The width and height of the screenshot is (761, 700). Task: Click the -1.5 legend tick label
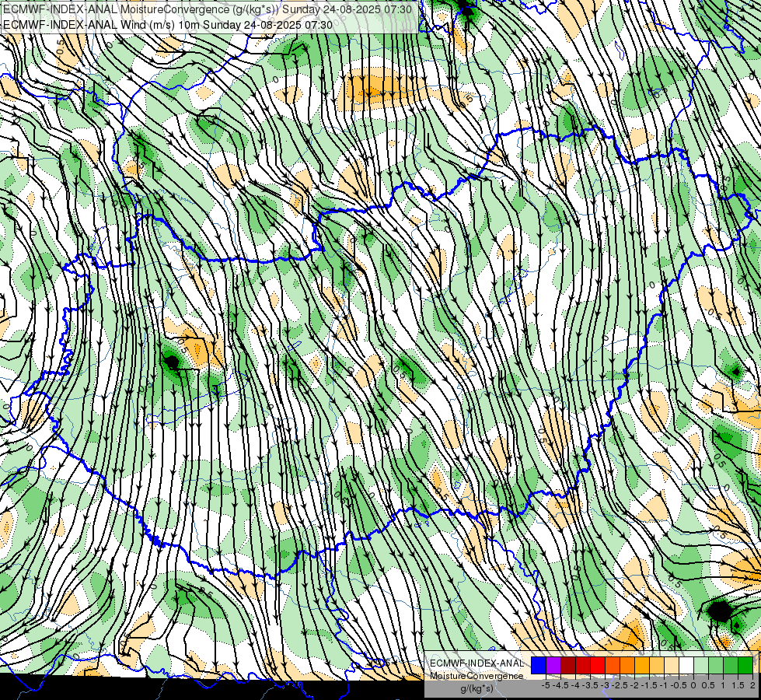pos(649,685)
